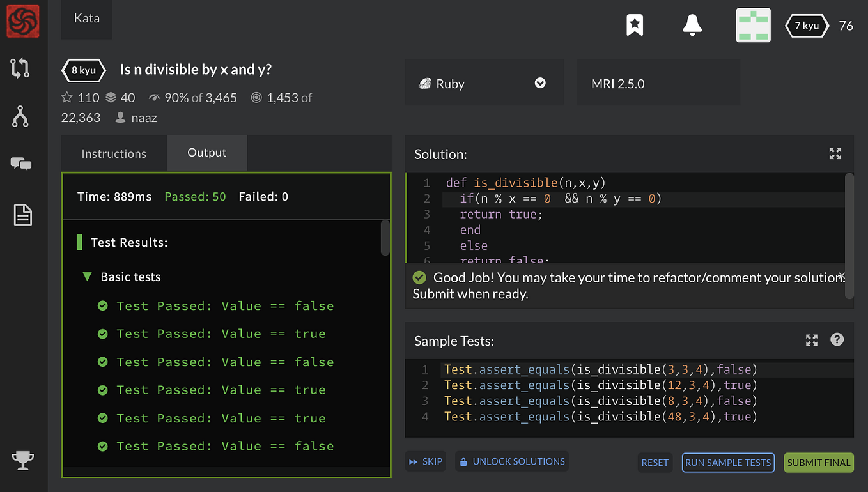Select the Output tab
Screen dimensions: 868x492
click(x=206, y=153)
